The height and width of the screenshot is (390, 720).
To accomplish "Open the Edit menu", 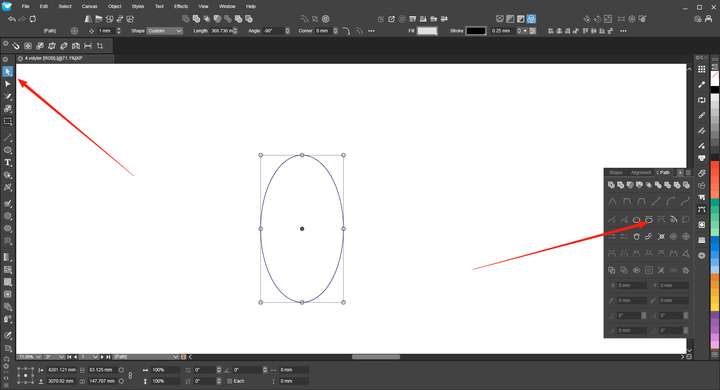I will 44,6.
